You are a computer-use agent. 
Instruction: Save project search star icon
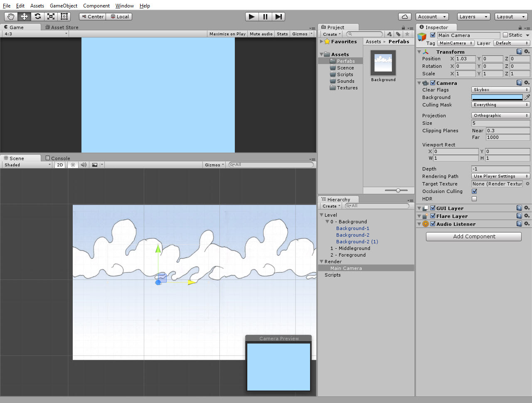(x=407, y=34)
